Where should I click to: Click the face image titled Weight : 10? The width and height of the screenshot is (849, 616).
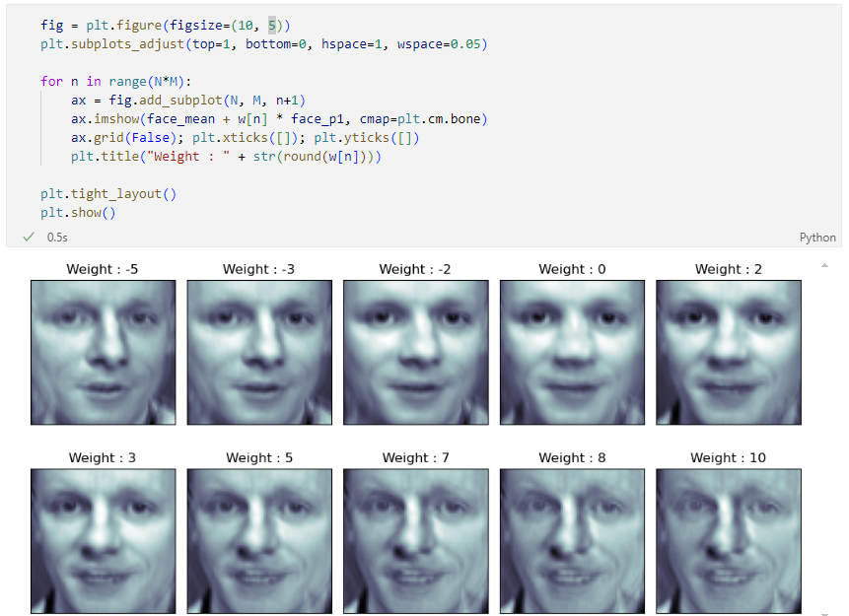point(729,541)
